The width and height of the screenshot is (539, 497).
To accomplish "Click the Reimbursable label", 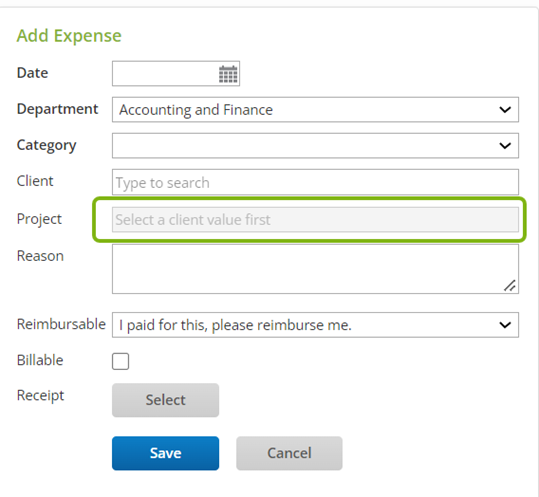I will pyautogui.click(x=61, y=324).
